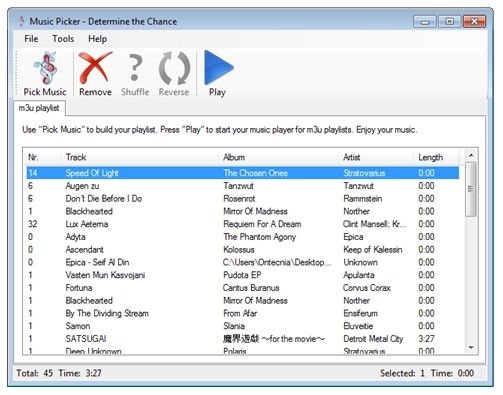This screenshot has width=503, height=395.
Task: Click the Pick Music treble clef icon
Action: 45,68
